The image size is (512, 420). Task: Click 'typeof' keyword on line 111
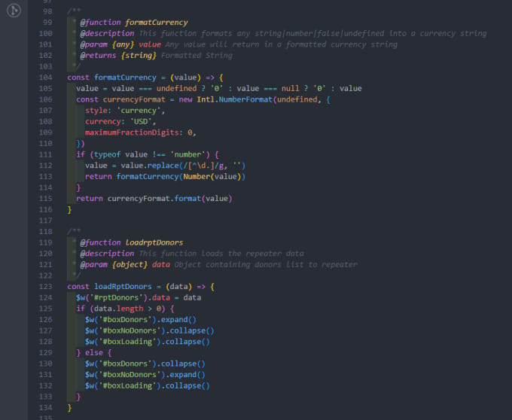point(107,154)
